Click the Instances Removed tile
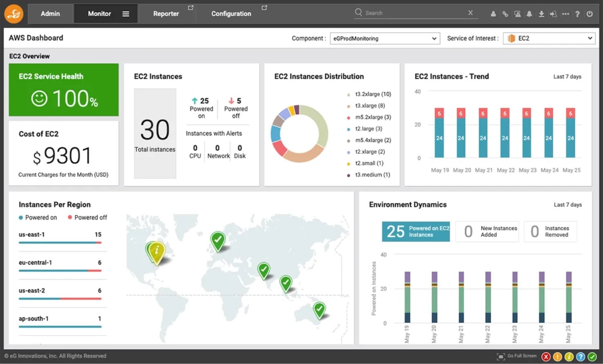 [x=550, y=232]
